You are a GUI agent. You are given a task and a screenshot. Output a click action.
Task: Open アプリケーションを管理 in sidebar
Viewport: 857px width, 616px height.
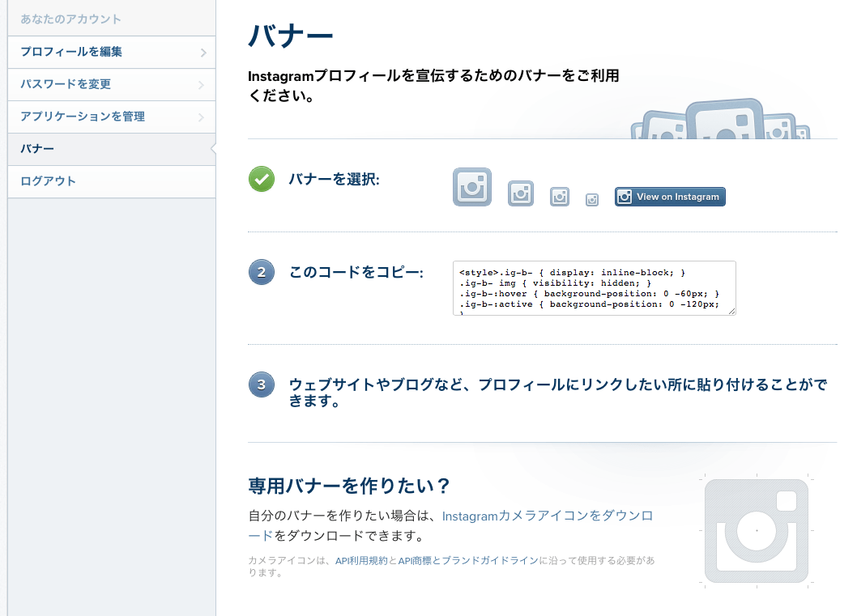click(x=112, y=117)
